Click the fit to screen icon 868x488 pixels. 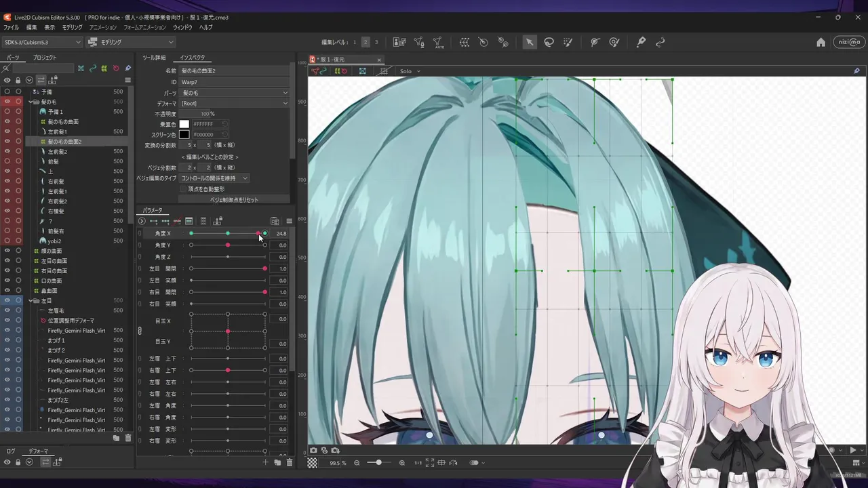[x=430, y=463]
